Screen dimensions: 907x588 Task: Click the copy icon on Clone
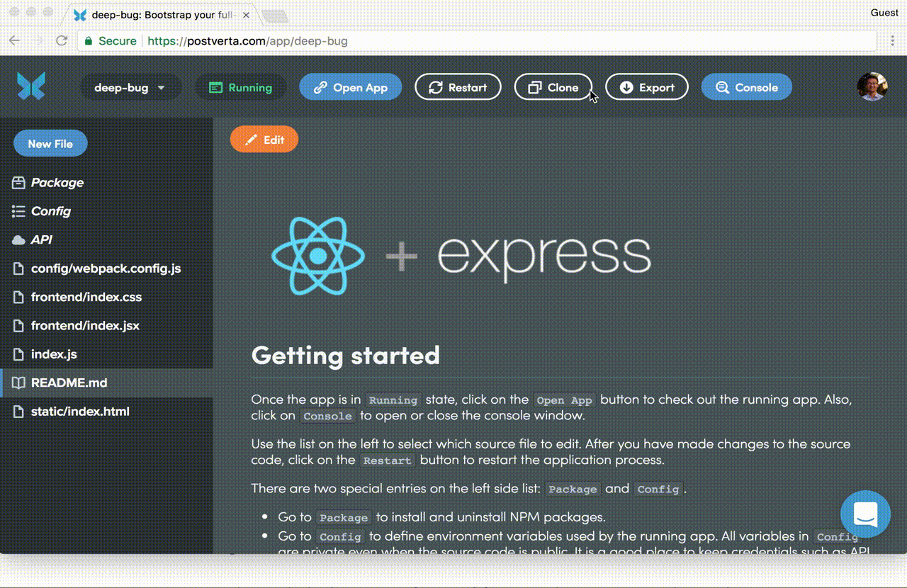coord(535,88)
